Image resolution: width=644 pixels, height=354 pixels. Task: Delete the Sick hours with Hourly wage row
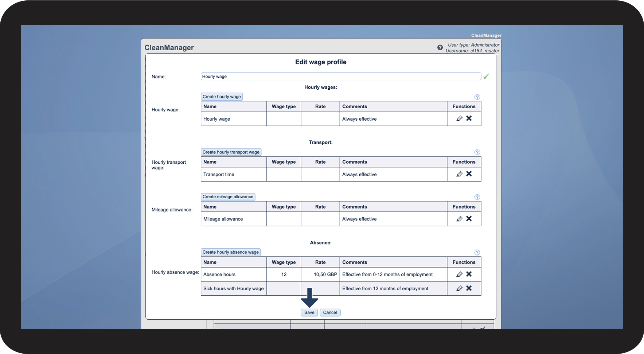pyautogui.click(x=469, y=288)
